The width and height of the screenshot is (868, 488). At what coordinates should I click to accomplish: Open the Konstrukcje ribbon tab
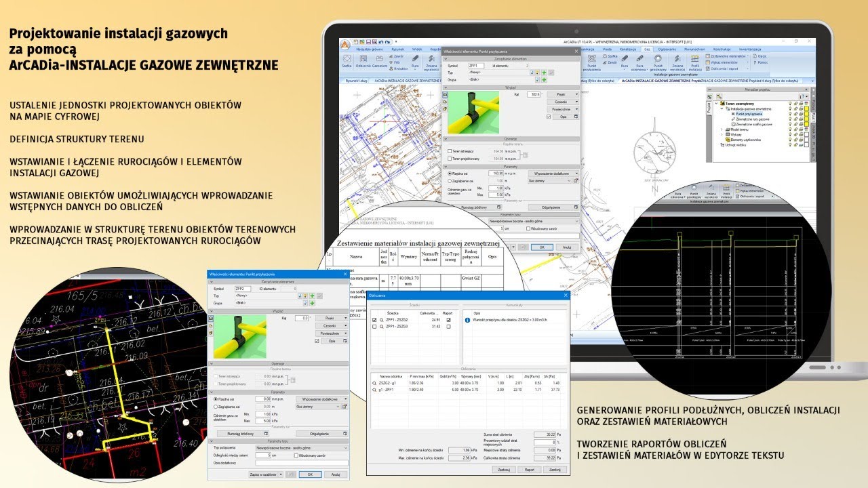point(722,49)
